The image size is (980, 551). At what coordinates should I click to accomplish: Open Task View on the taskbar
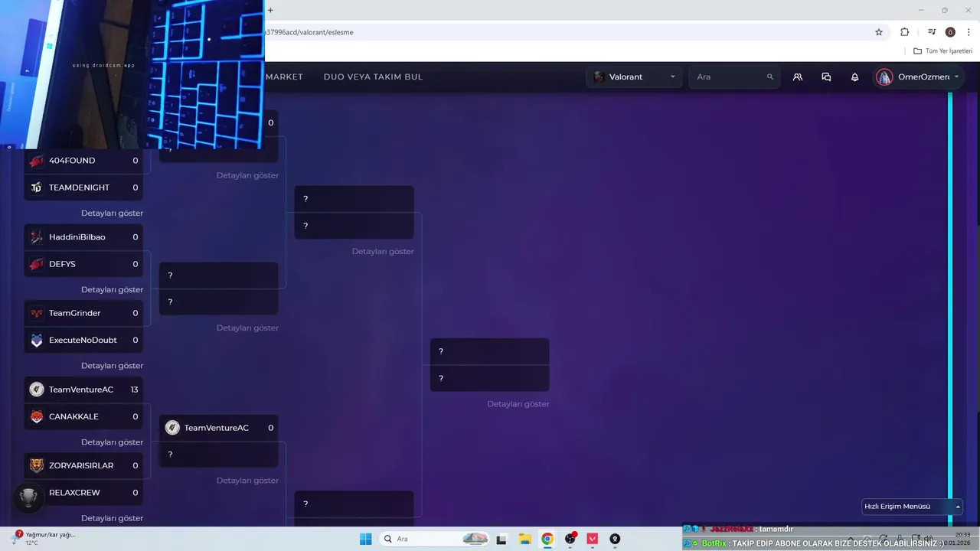click(x=501, y=539)
